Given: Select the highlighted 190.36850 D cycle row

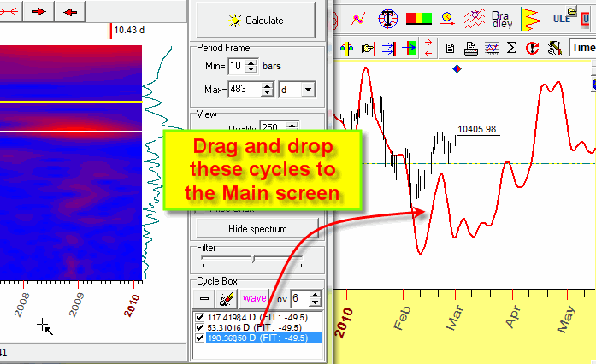Looking at the screenshot, I should coord(264,338).
